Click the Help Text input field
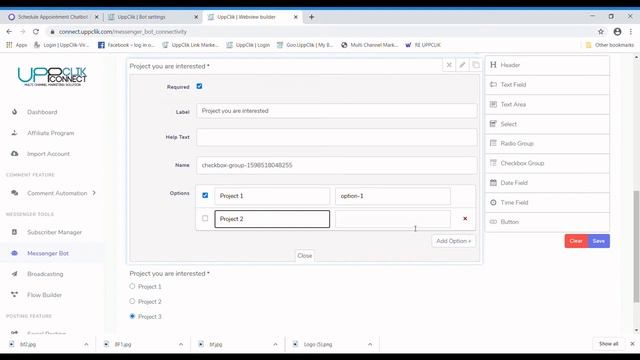This screenshot has height=360, width=640. click(x=336, y=137)
